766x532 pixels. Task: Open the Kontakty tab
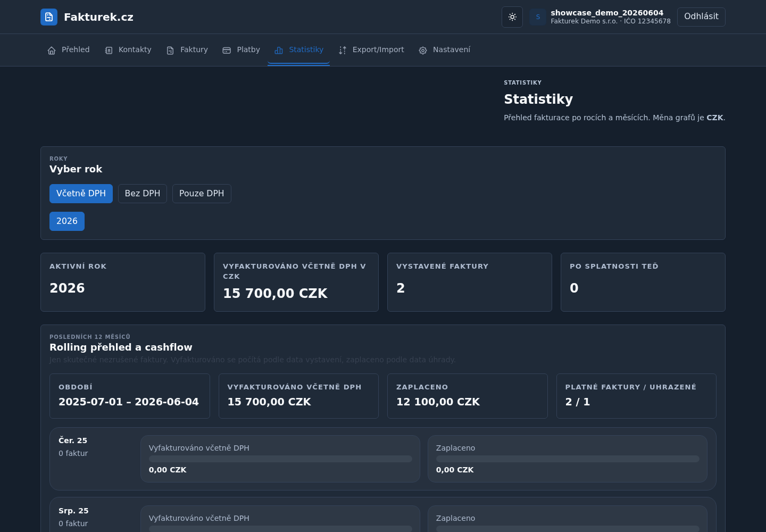pos(128,50)
